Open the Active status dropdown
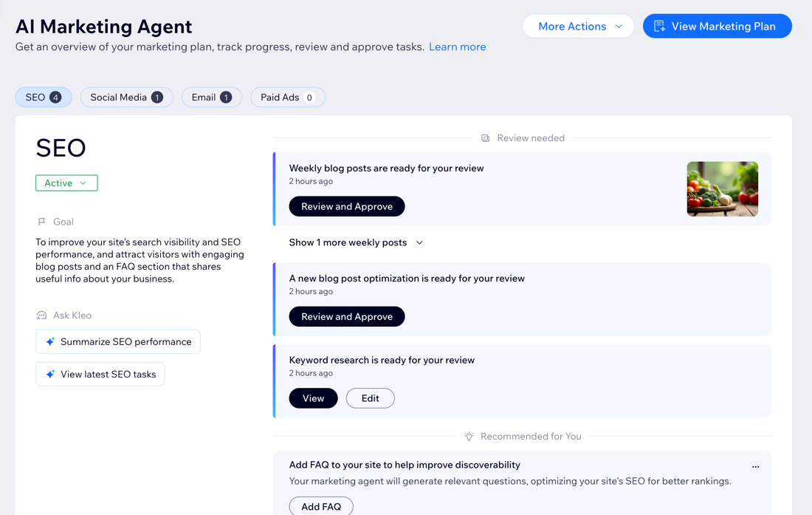The width and height of the screenshot is (812, 515). [66, 183]
